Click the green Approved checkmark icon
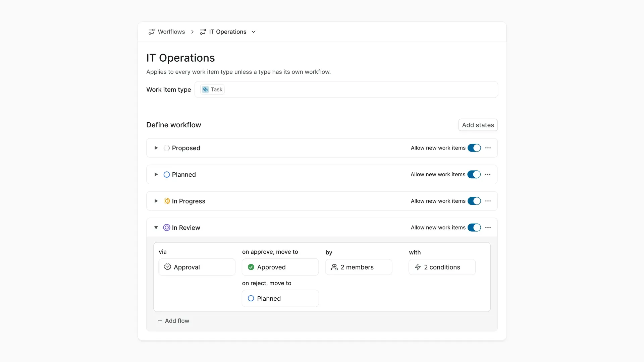The height and width of the screenshot is (362, 644). pos(251,267)
